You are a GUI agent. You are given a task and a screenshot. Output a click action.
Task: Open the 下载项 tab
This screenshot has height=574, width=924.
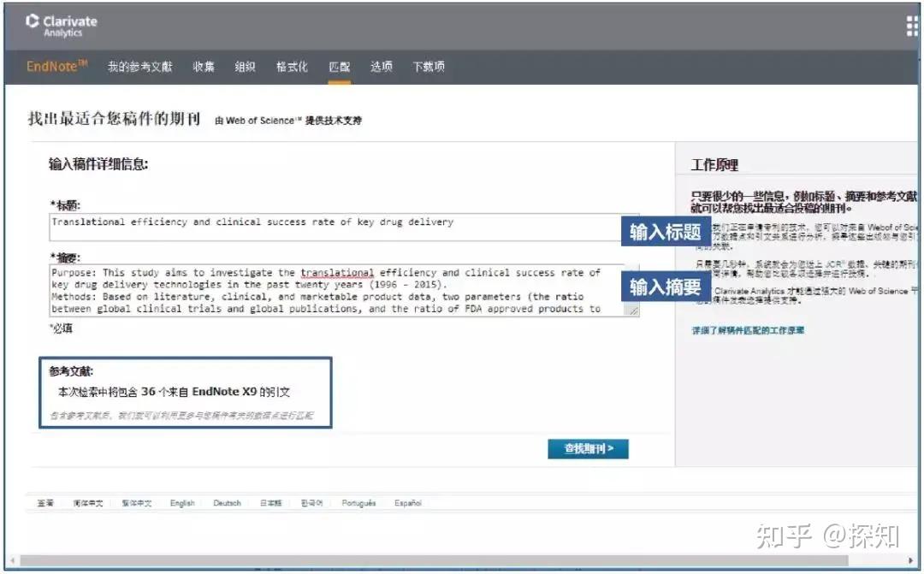pos(429,67)
